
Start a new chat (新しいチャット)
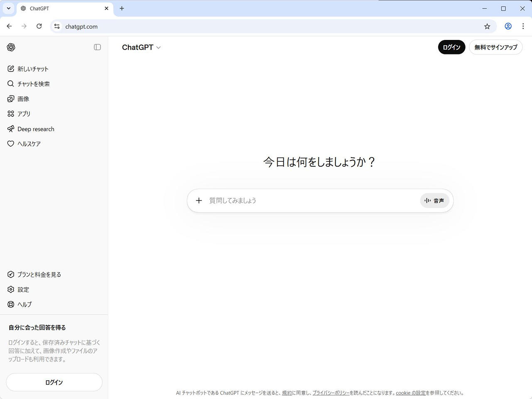tap(33, 69)
